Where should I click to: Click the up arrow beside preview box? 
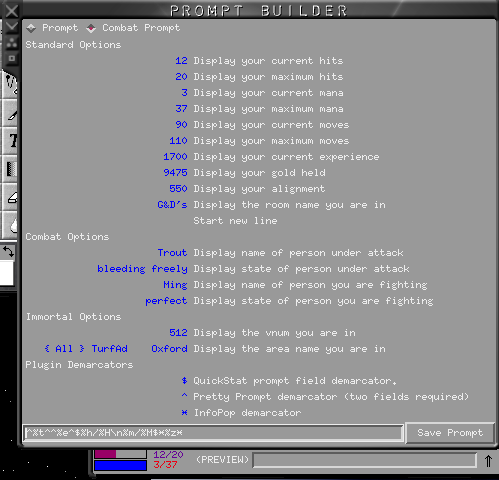[x=488, y=461]
